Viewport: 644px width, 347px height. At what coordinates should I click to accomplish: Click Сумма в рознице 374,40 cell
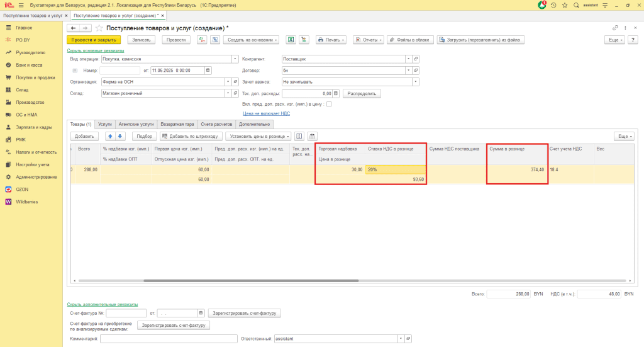pyautogui.click(x=517, y=169)
